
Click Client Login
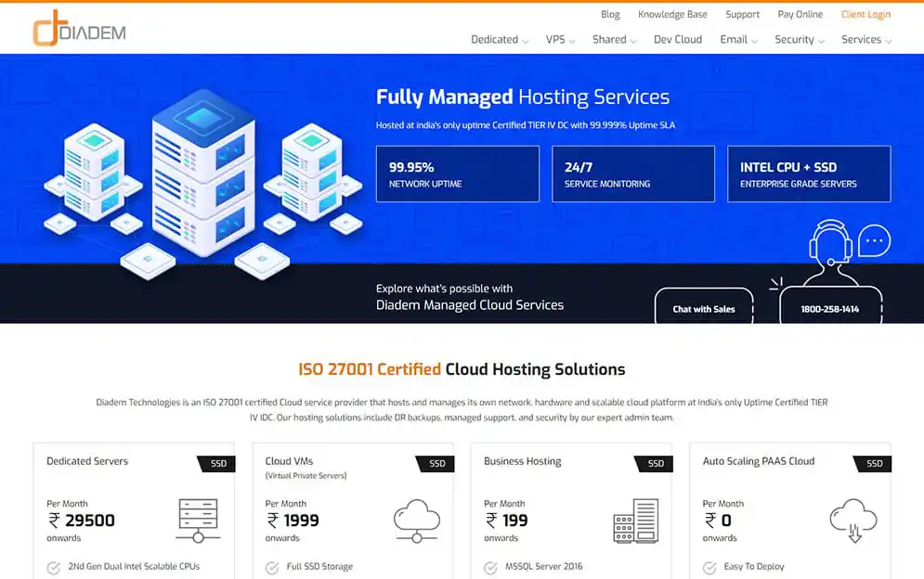[x=865, y=14]
